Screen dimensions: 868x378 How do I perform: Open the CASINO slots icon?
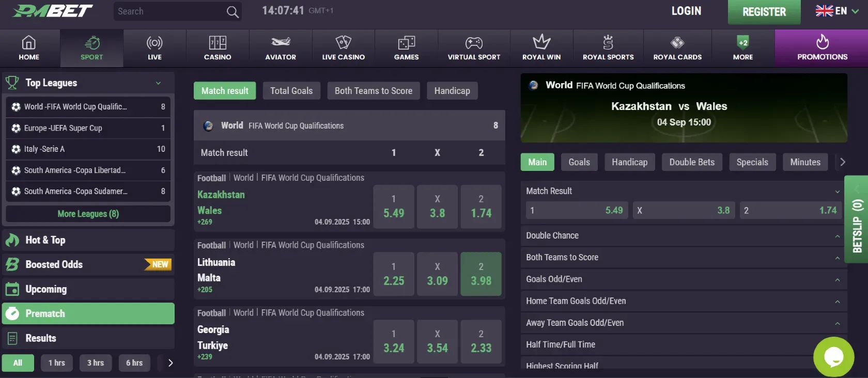[218, 42]
